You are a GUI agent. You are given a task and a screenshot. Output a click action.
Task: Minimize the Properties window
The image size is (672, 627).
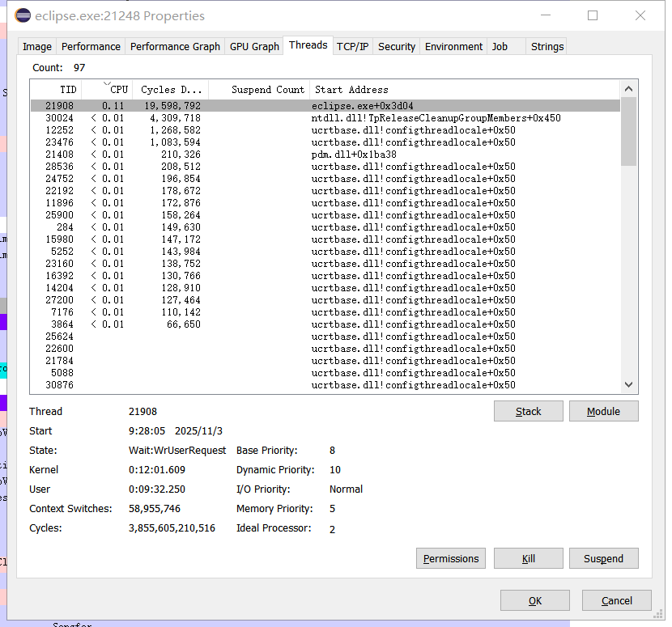pyautogui.click(x=546, y=15)
